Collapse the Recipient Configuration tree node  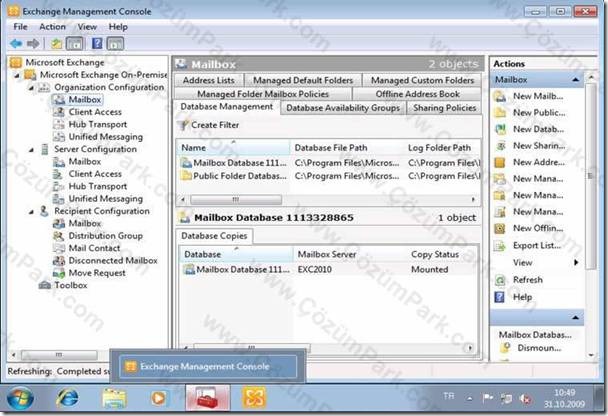[x=32, y=212]
